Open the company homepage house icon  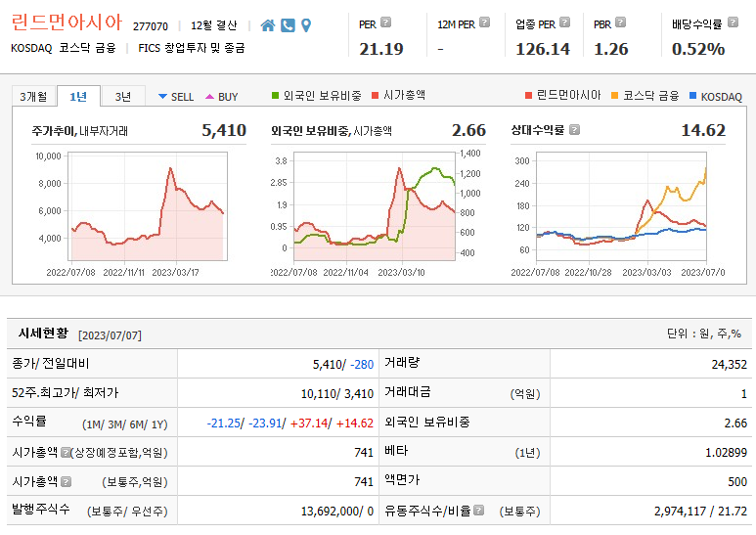pyautogui.click(x=268, y=25)
